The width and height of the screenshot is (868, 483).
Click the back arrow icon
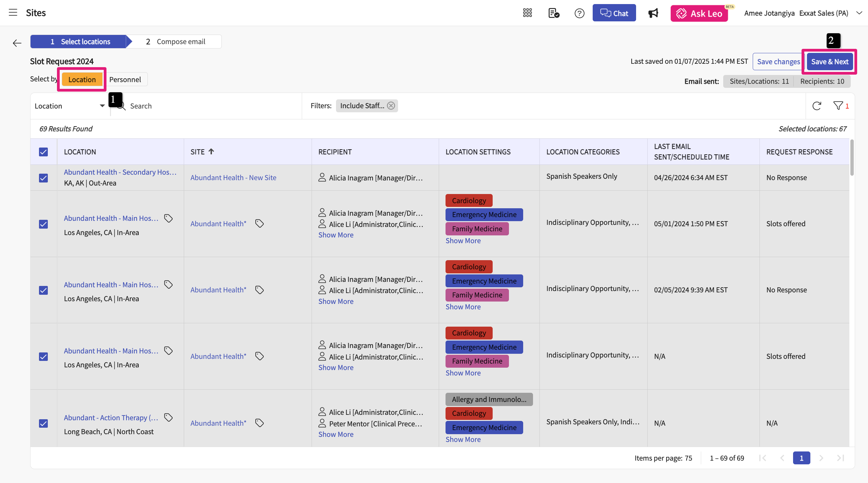click(17, 43)
